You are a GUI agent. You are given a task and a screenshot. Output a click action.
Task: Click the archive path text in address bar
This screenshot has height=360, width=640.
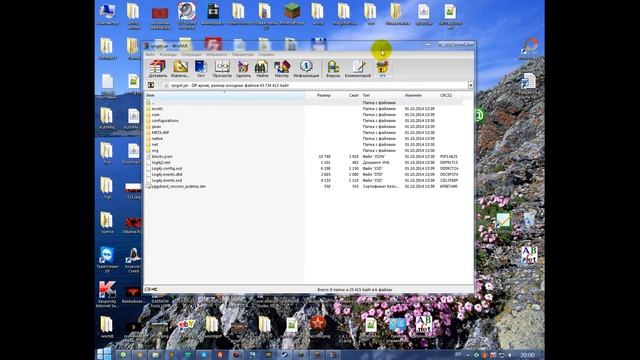click(x=230, y=86)
